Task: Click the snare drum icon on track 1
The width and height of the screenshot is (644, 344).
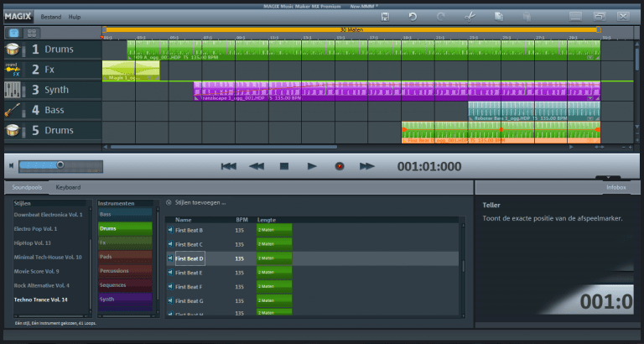Action: tap(13, 50)
